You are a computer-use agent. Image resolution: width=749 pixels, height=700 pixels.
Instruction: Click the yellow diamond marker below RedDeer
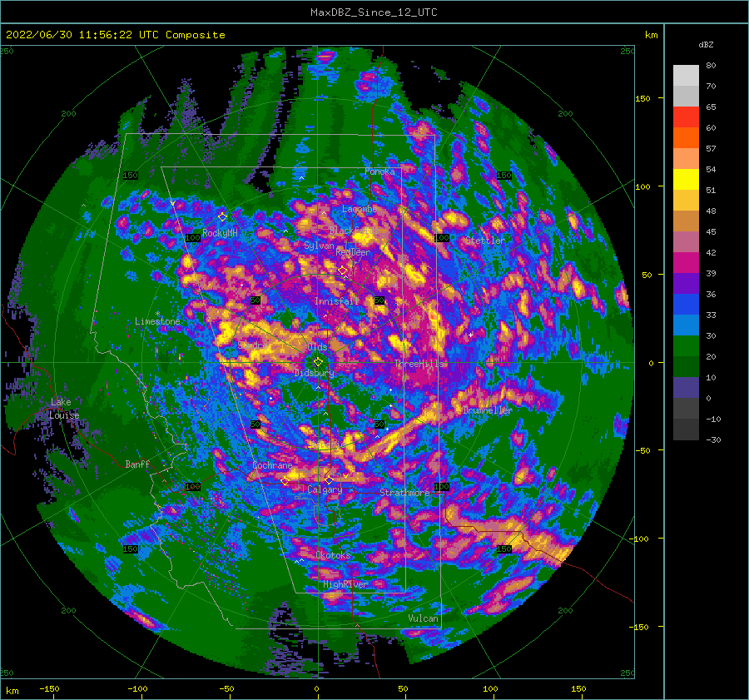coord(343,271)
